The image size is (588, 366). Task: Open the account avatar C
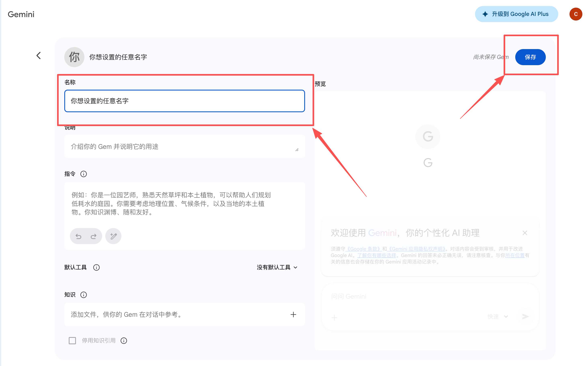(x=576, y=14)
